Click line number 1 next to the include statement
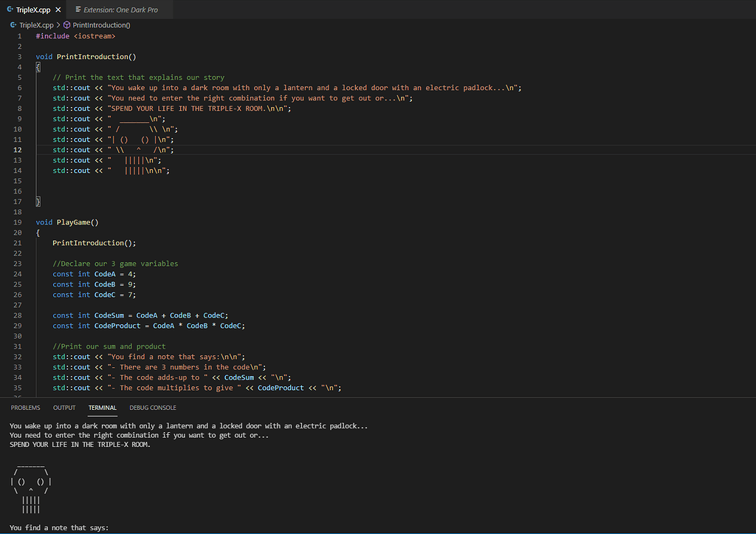The image size is (756, 534). (x=18, y=35)
